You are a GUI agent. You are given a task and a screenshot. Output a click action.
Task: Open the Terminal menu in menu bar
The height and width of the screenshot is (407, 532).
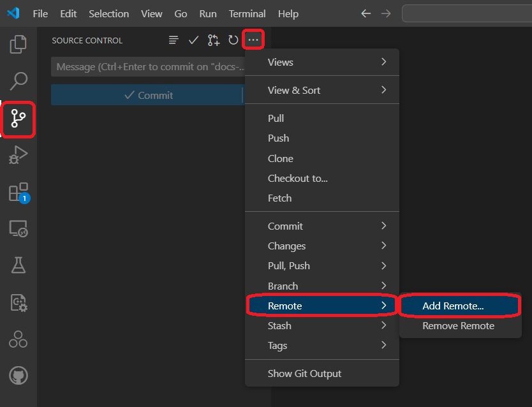pyautogui.click(x=247, y=13)
